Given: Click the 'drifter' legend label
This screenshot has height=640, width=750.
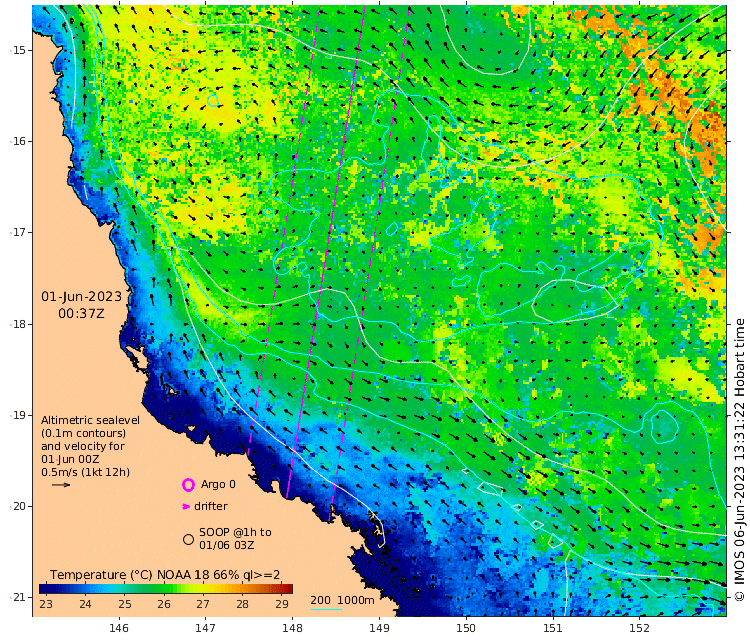Looking at the screenshot, I should coord(211,506).
